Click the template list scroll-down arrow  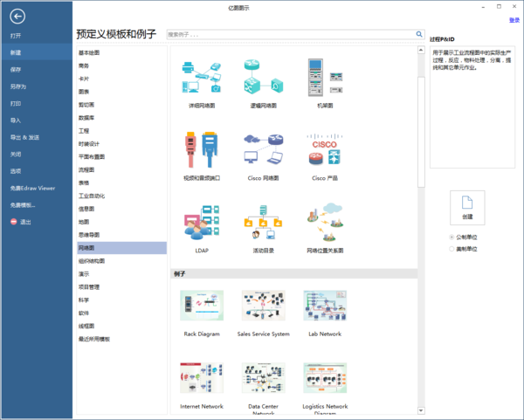click(x=421, y=410)
